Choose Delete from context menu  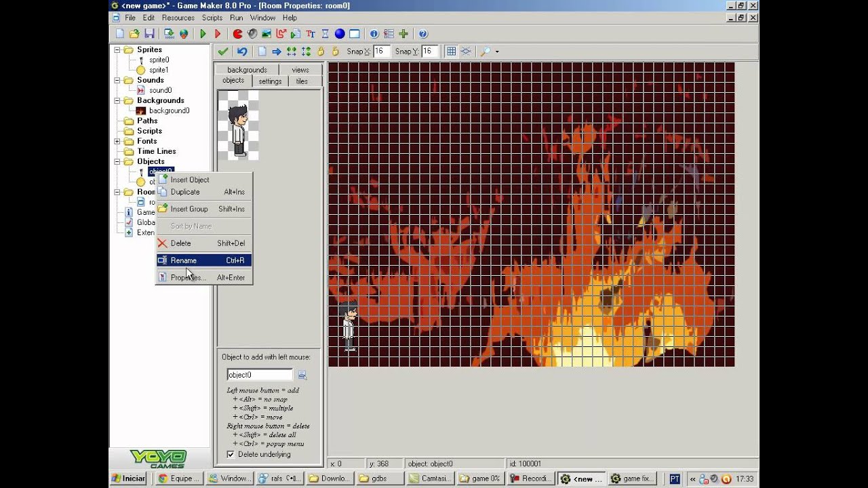click(204, 243)
